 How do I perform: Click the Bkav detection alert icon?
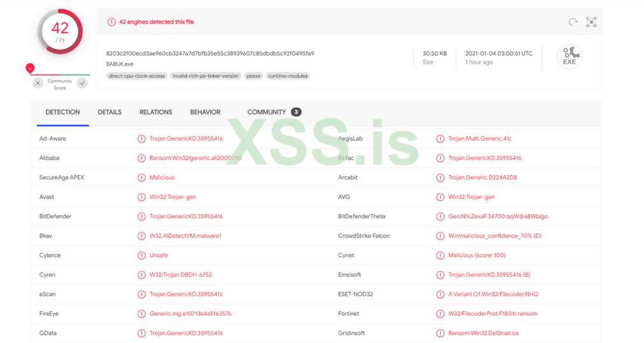click(x=141, y=236)
